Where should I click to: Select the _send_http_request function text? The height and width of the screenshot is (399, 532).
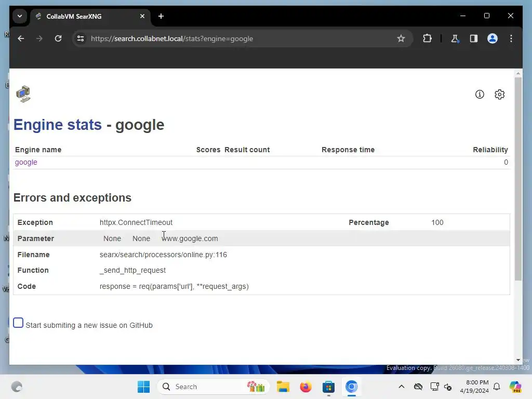pyautogui.click(x=132, y=270)
